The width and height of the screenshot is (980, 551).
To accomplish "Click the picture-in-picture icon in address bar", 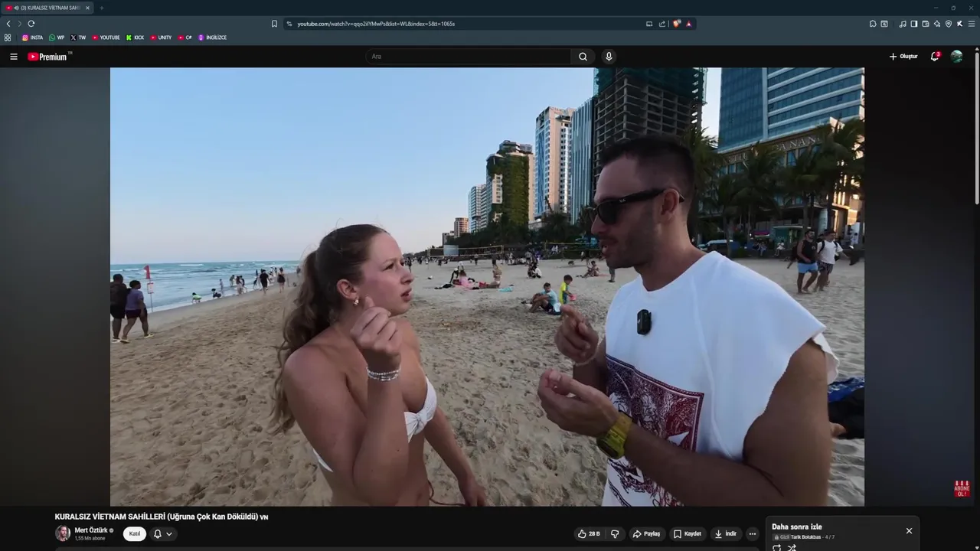I will pos(649,24).
